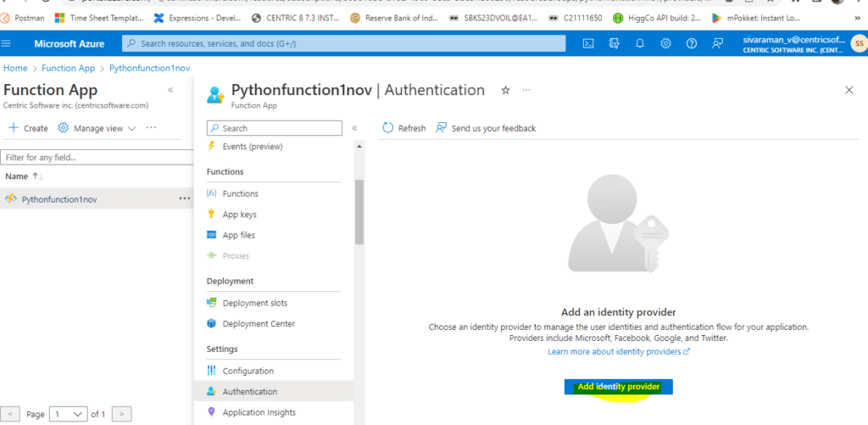Viewport: 868px width, 425px height.
Task: Open the Functions menu item
Action: [x=240, y=194]
